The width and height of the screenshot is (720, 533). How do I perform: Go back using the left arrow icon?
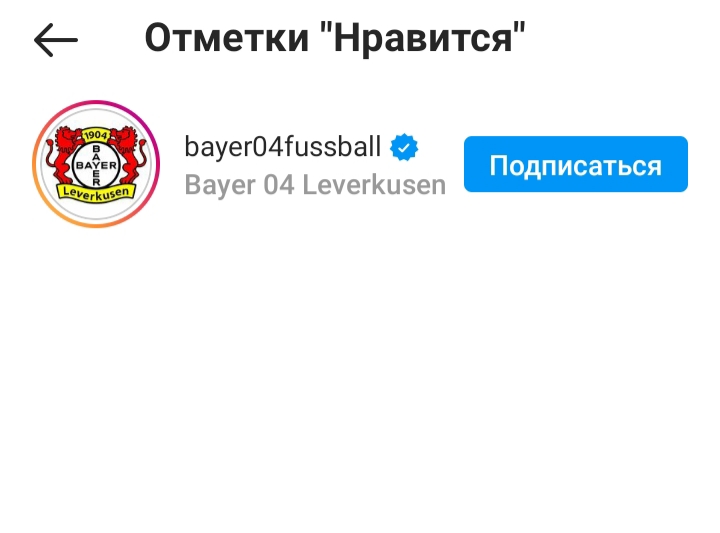[x=56, y=40]
